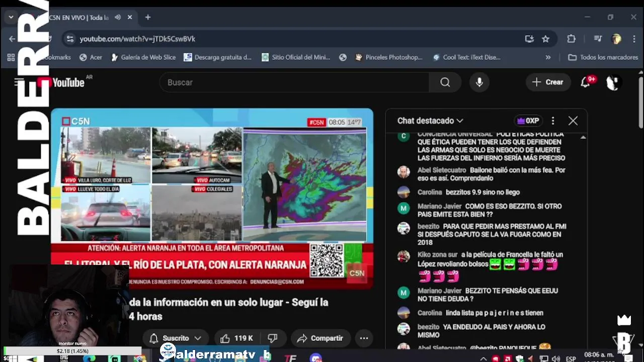
Task: Open Todos los marcadores folder
Action: point(603,57)
